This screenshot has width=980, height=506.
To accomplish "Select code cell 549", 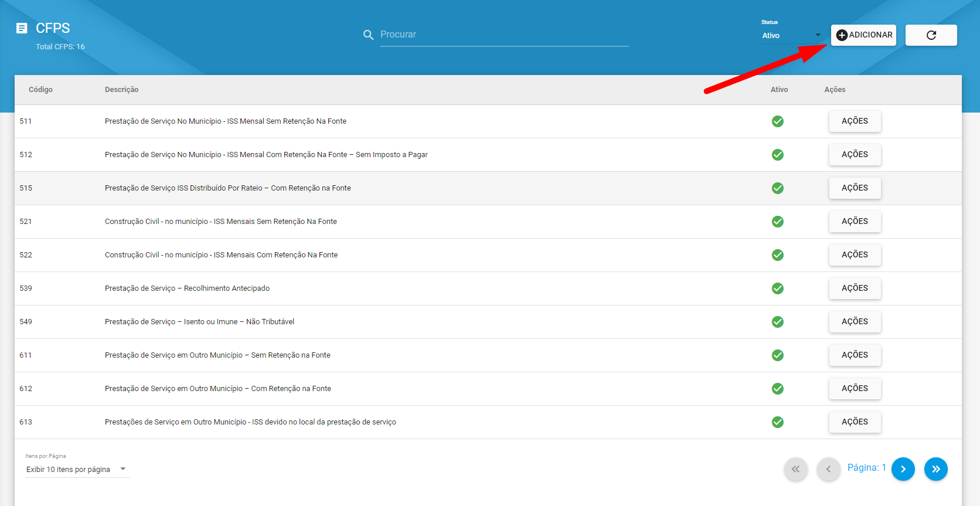I will coord(26,322).
